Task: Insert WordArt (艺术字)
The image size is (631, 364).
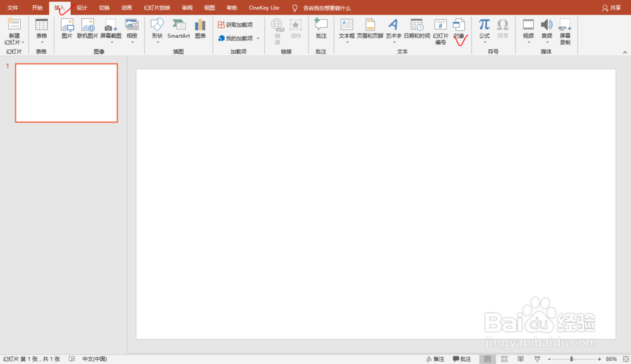Action: coord(394,31)
